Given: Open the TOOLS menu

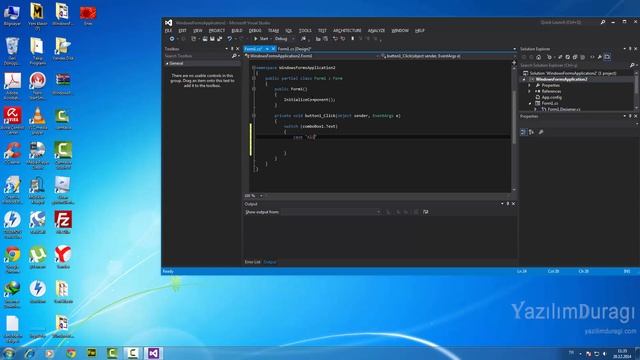Looking at the screenshot, I should point(305,31).
